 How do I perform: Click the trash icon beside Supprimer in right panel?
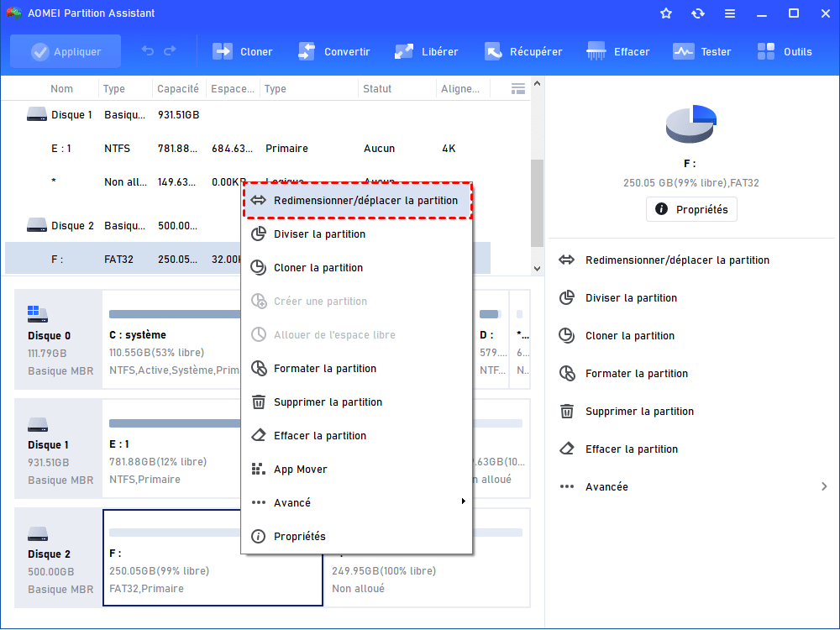point(567,412)
